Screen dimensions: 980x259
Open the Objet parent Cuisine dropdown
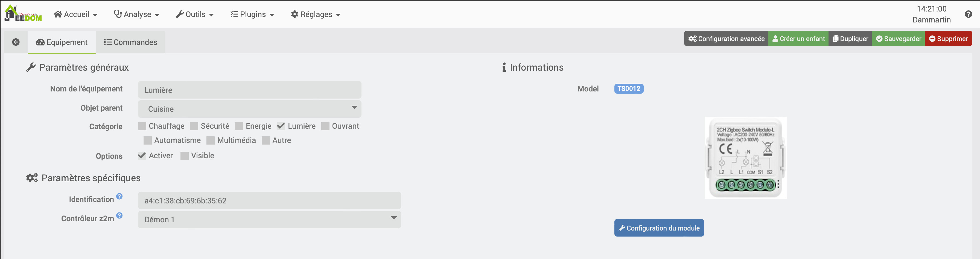point(250,109)
